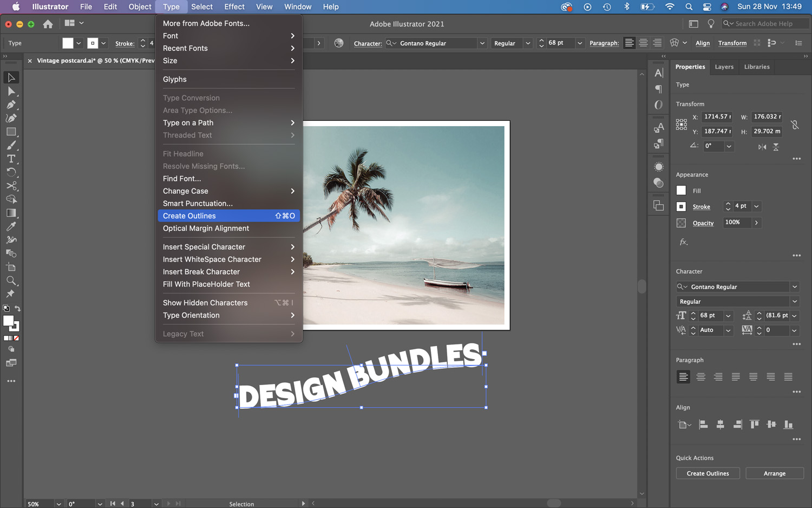Switch to the Layers tab
The height and width of the screenshot is (508, 812).
[x=724, y=67]
